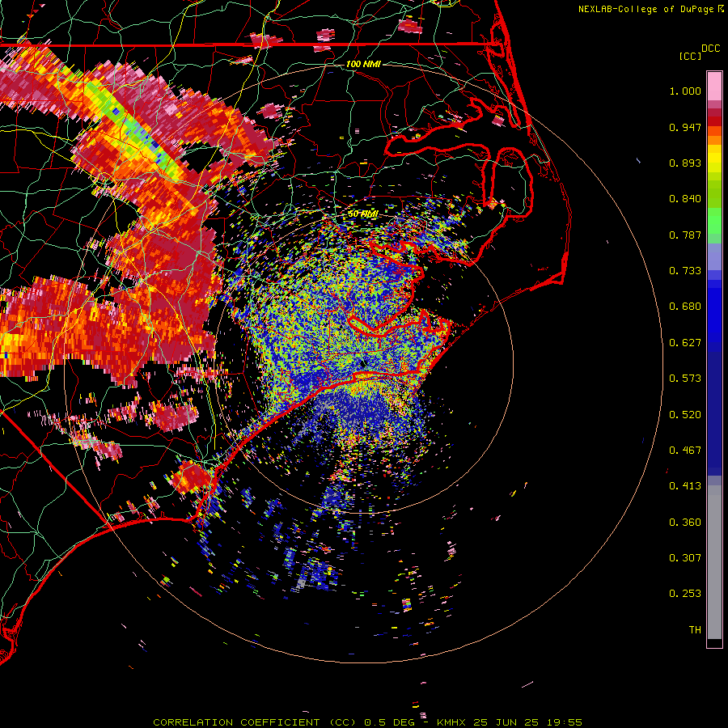Click the TH label at scale bottom

pyautogui.click(x=695, y=630)
